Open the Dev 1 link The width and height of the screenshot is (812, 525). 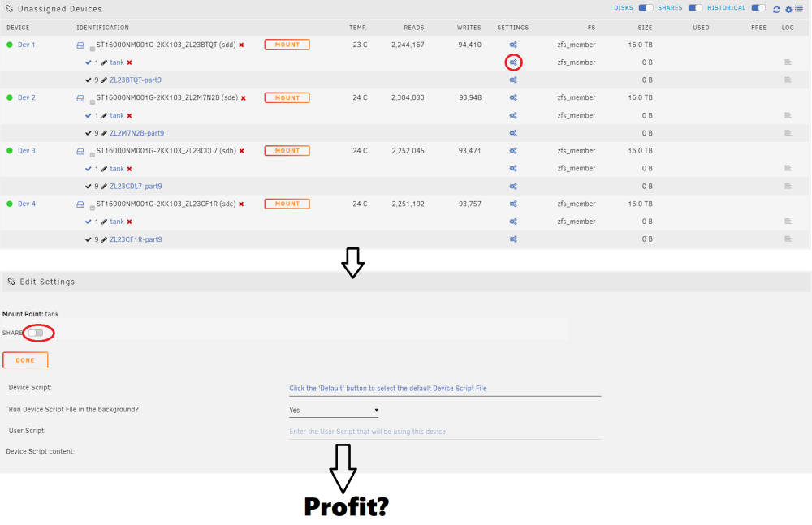coord(27,45)
